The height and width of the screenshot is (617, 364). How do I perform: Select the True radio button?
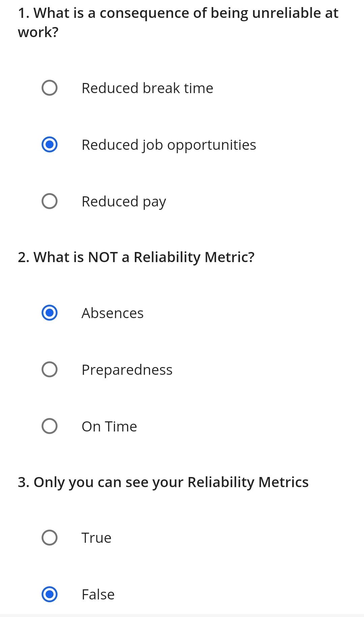50,538
